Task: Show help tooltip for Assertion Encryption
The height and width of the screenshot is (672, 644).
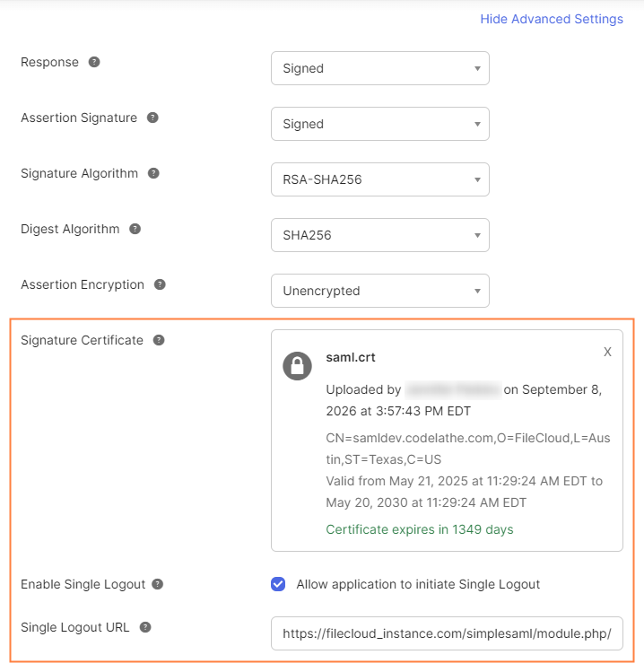Action: pos(160,284)
